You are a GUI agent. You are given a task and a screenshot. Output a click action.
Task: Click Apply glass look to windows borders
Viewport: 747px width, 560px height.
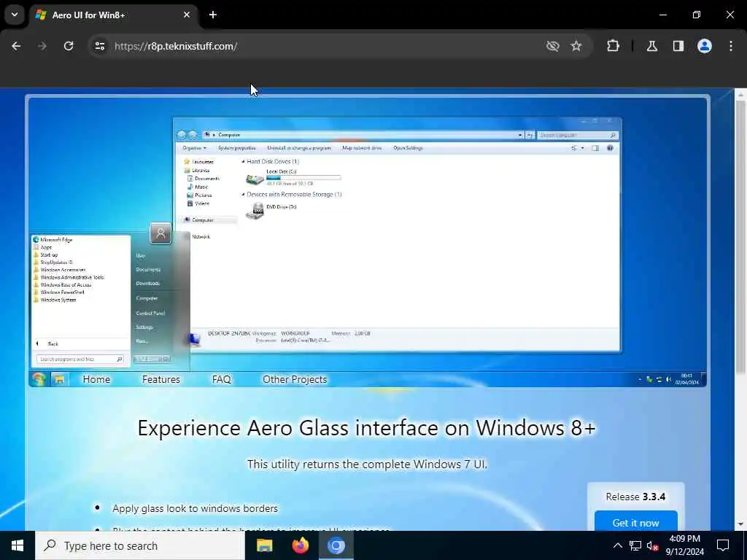(195, 508)
